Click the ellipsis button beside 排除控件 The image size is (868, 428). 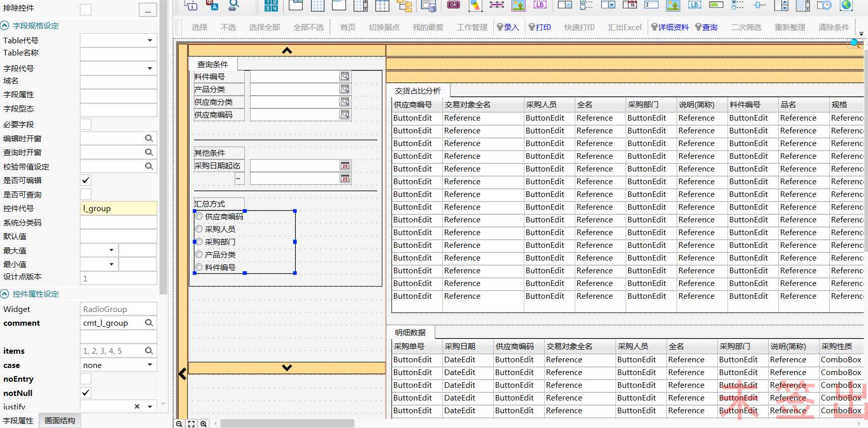pyautogui.click(x=148, y=10)
